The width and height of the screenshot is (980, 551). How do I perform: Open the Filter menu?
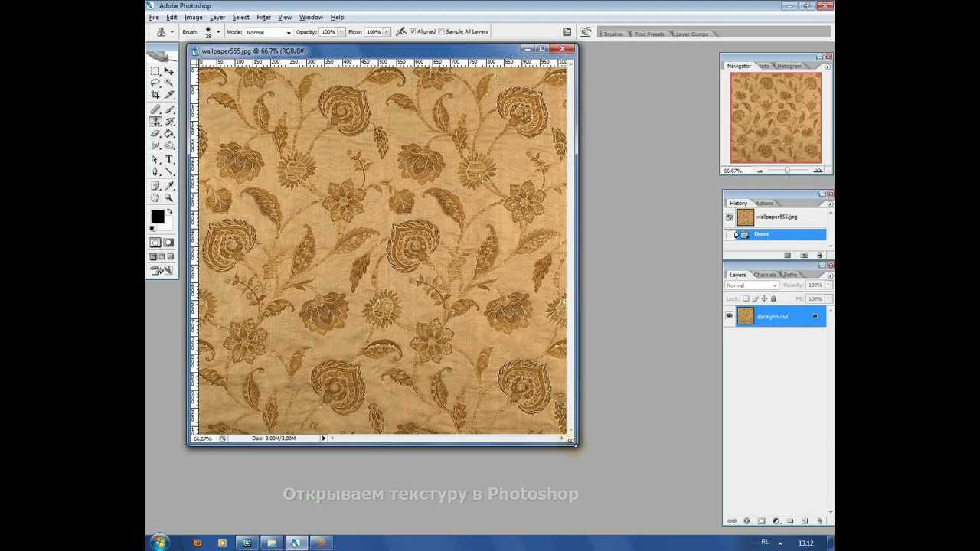[263, 17]
